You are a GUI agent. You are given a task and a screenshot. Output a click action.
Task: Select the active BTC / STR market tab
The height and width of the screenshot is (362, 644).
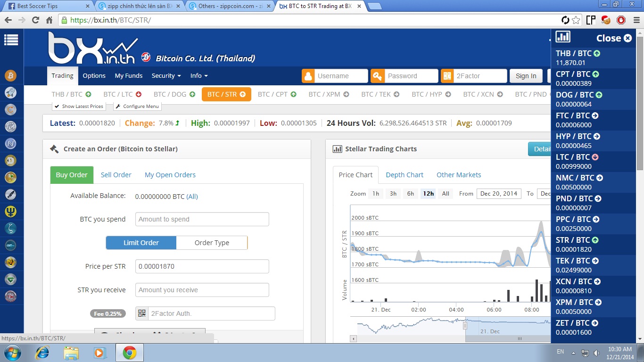click(226, 94)
